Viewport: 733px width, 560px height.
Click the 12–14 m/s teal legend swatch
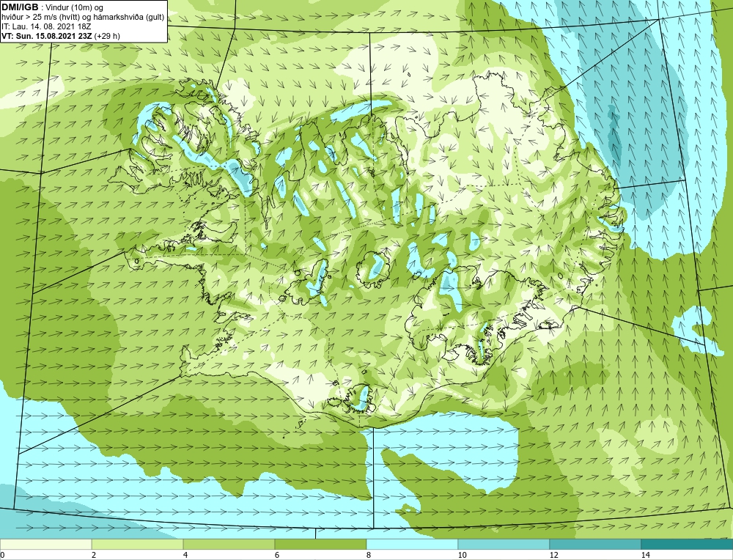point(595,544)
